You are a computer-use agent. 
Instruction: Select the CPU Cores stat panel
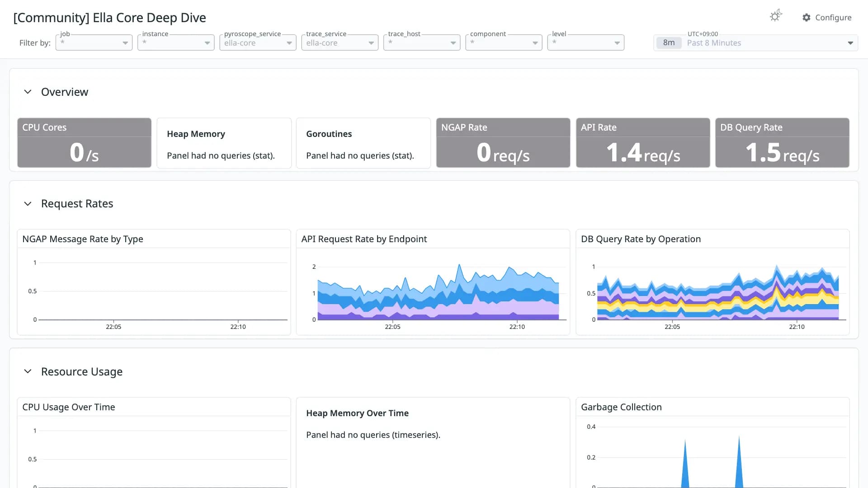point(84,143)
